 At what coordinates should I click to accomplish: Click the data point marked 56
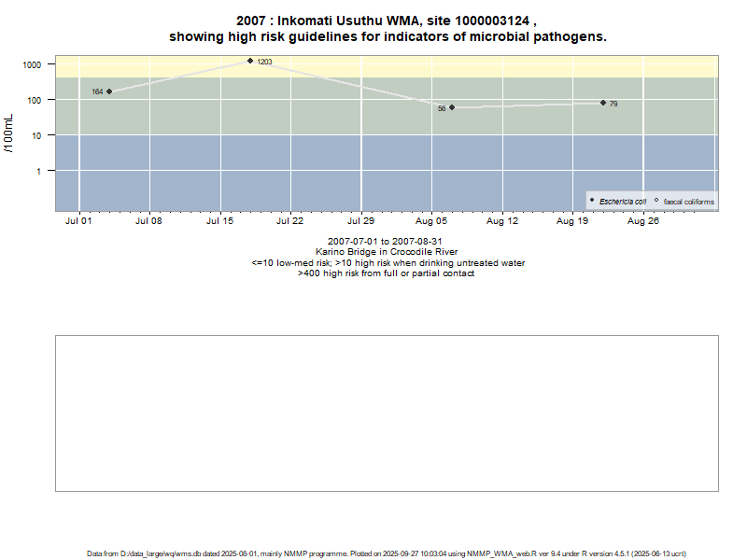[x=452, y=107]
